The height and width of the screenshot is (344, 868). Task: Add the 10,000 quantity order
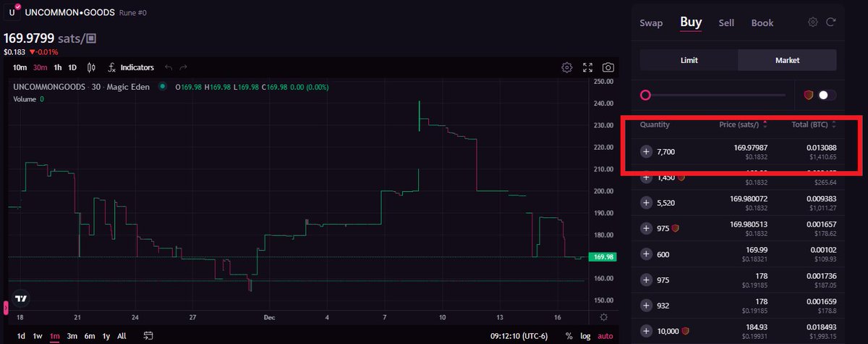tap(646, 331)
